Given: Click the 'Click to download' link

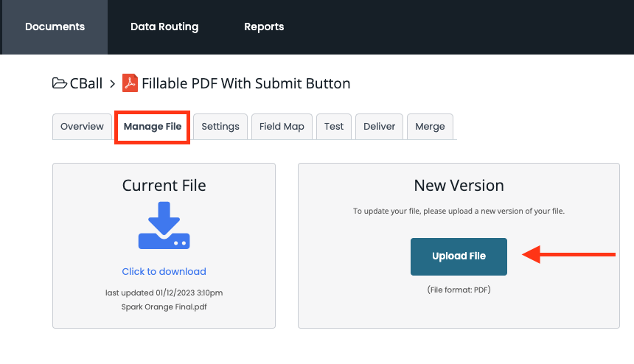Looking at the screenshot, I should click(164, 271).
